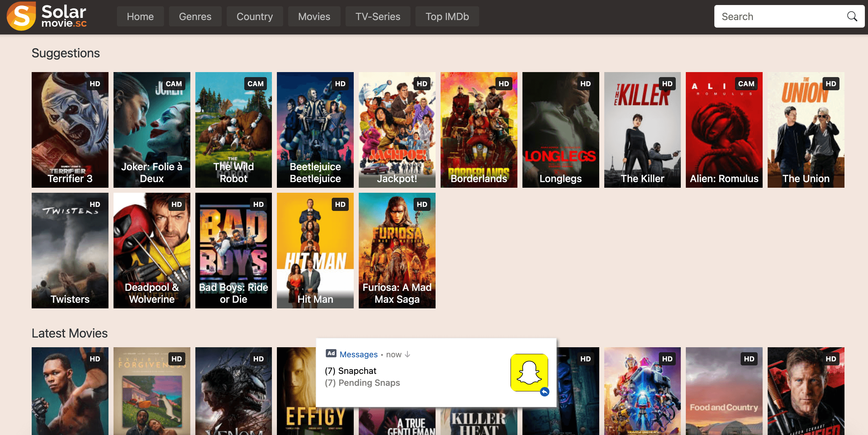Image resolution: width=868 pixels, height=435 pixels.
Task: Expand the Country navigation menu
Action: [254, 16]
